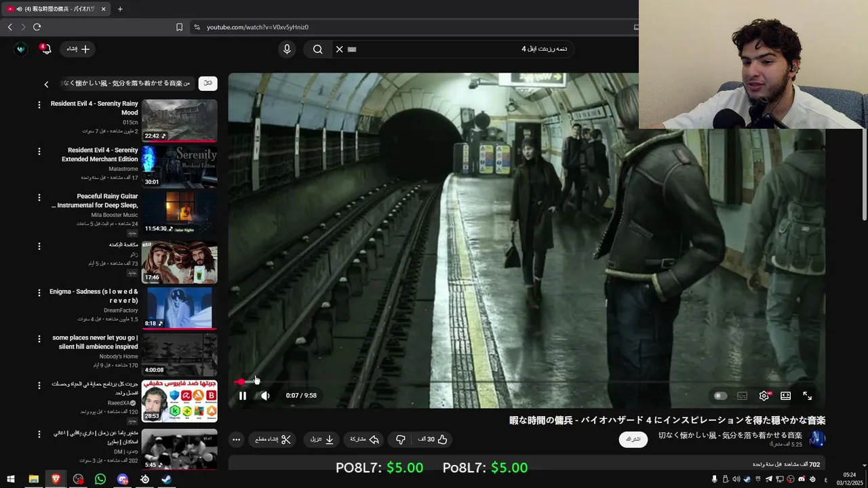Create a clip with the scissors button

[x=273, y=439]
